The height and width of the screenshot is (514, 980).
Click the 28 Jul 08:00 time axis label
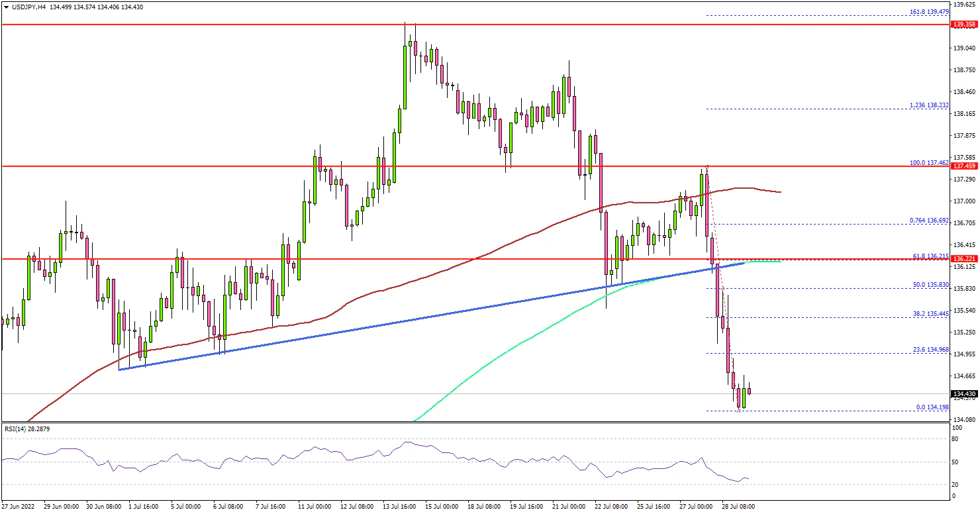click(737, 506)
